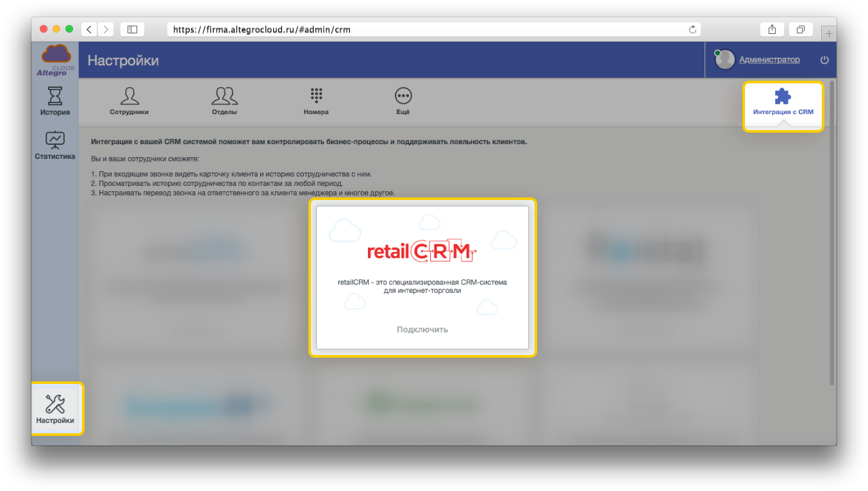
Task: Click the administrator avatar picture
Action: [x=725, y=60]
